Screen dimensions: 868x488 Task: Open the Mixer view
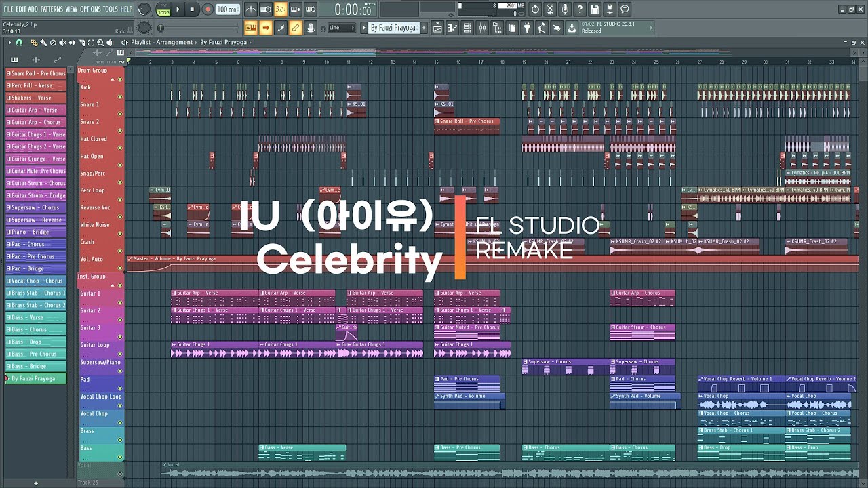(x=482, y=28)
